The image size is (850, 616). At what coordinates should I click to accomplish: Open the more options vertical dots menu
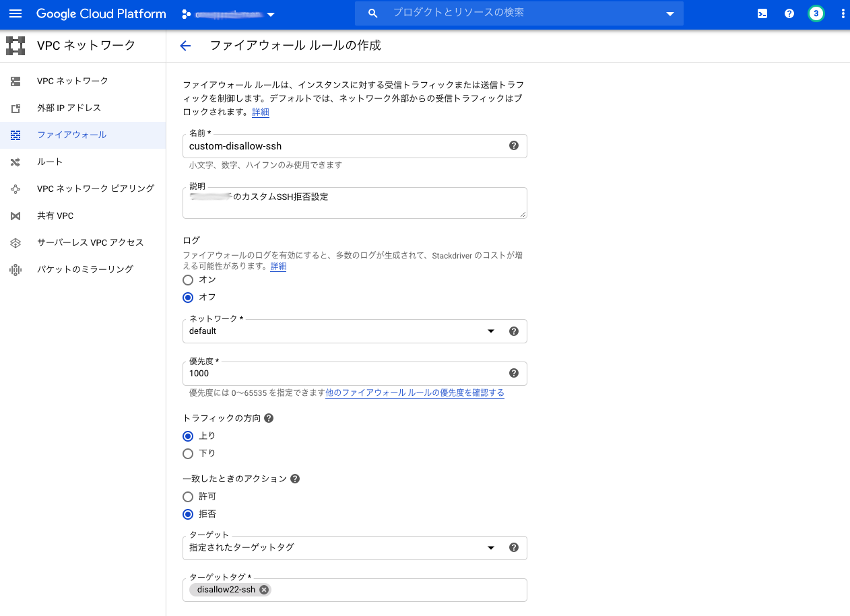[843, 13]
